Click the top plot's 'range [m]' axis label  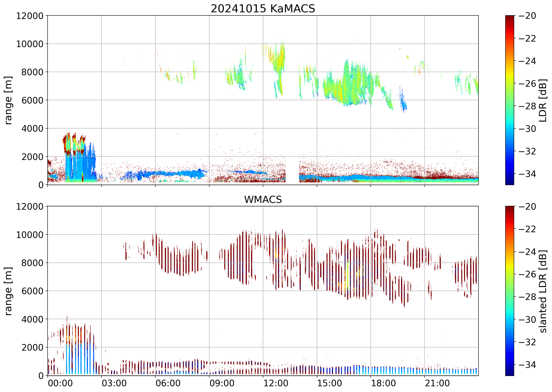[8, 100]
